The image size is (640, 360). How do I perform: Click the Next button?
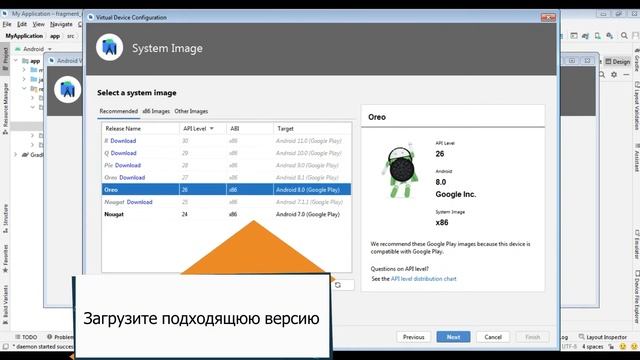pyautogui.click(x=453, y=337)
